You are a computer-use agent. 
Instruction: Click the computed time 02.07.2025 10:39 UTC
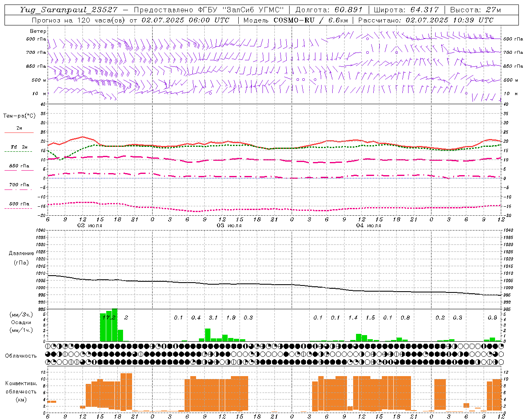point(450,20)
